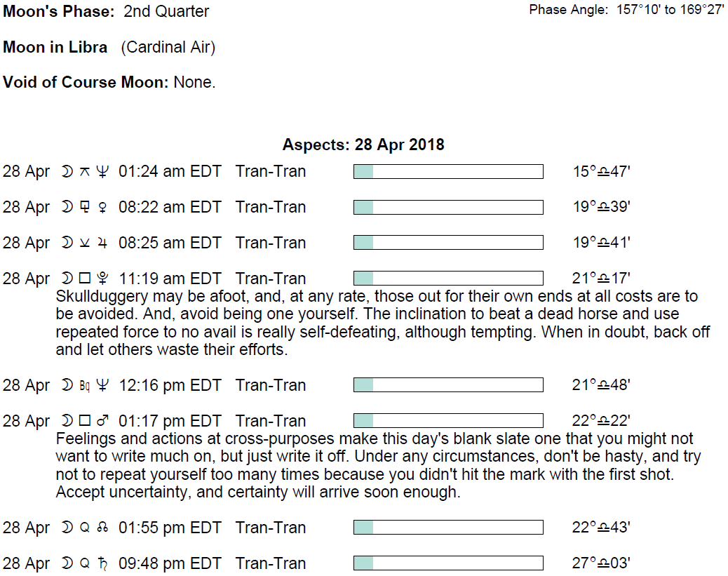Click the "Void of Course Moon:" label
Screen dimensions: 728x576
[x=86, y=83]
